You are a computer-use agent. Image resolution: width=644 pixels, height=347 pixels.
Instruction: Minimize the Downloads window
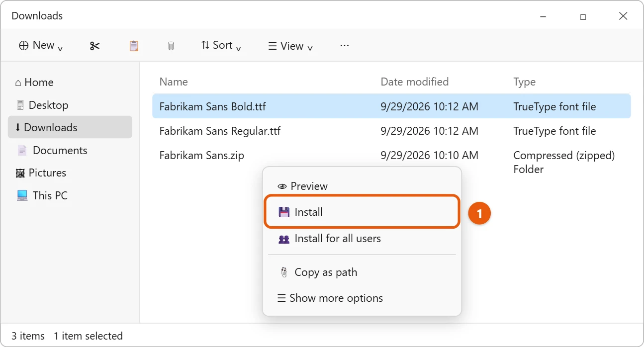click(x=543, y=16)
